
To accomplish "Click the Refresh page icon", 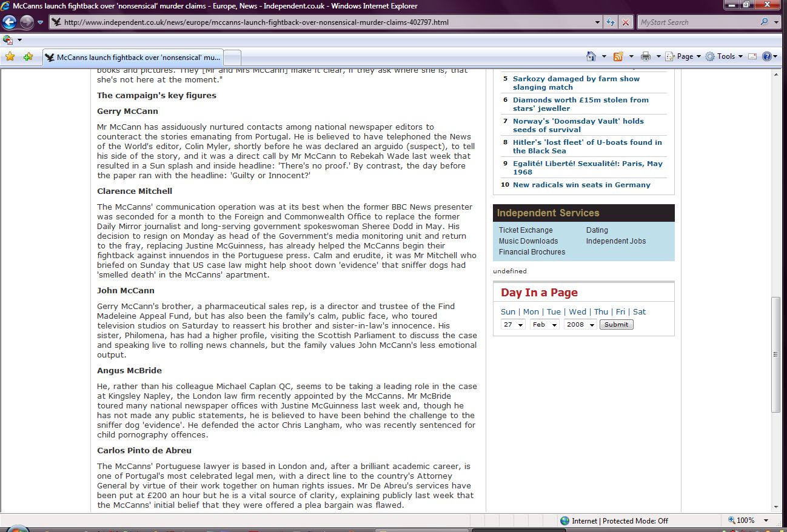I will point(611,22).
